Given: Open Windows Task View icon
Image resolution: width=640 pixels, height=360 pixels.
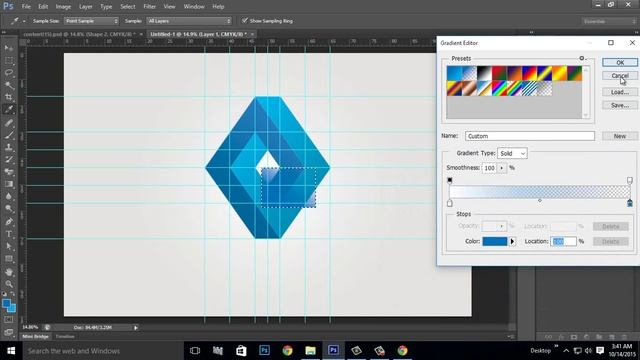Looking at the screenshot, I should point(195,351).
